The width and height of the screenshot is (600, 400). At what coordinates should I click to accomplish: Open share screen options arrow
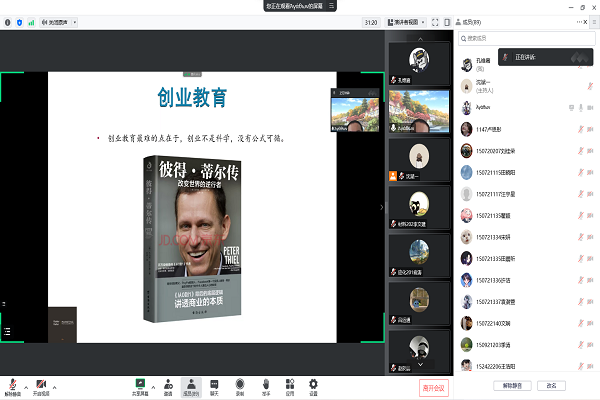tap(153, 387)
